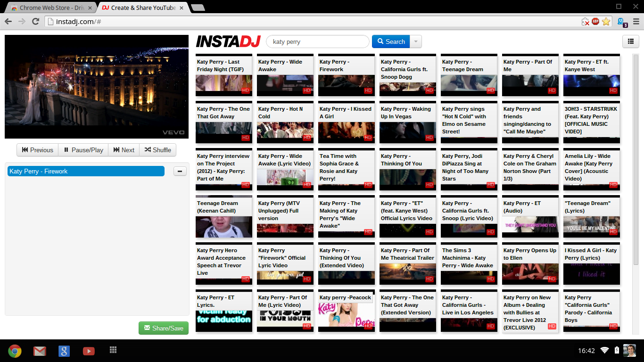Open YouTube from the taskbar
The width and height of the screenshot is (644, 362).
(89, 351)
